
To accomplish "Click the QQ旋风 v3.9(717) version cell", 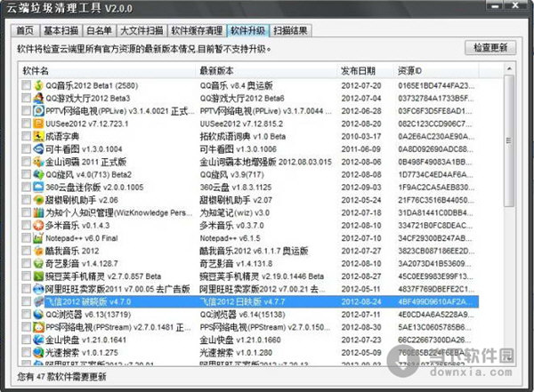I will [232, 174].
